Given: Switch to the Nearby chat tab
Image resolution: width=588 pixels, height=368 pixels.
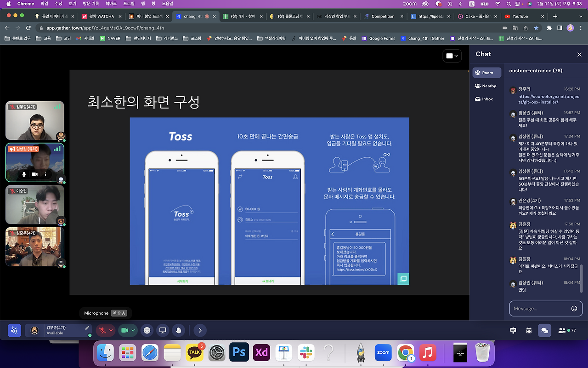Looking at the screenshot, I should (x=486, y=86).
